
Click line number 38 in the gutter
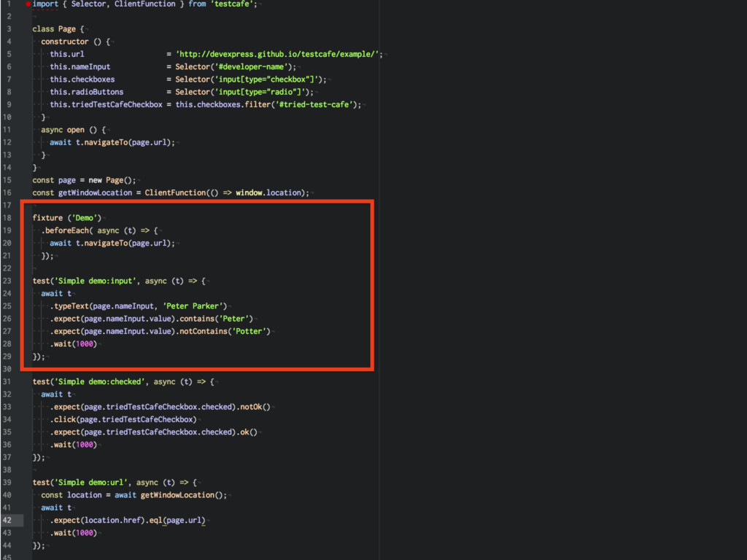[7, 470]
